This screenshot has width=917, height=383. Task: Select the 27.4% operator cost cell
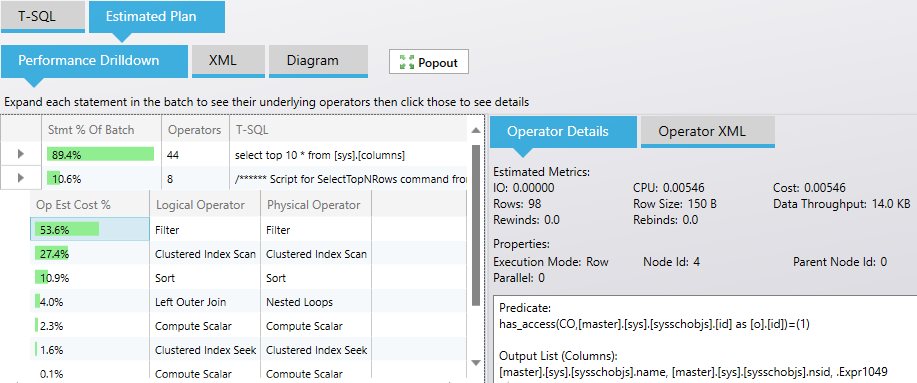click(90, 254)
